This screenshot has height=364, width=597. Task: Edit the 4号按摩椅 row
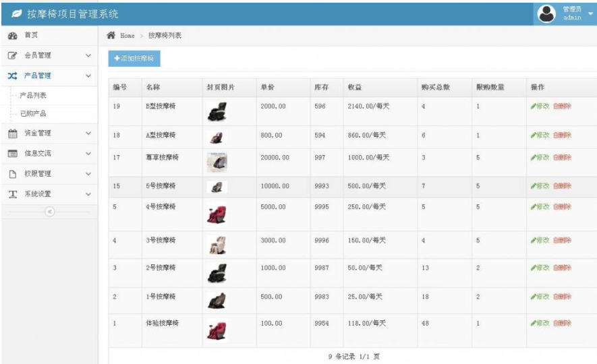pyautogui.click(x=540, y=206)
